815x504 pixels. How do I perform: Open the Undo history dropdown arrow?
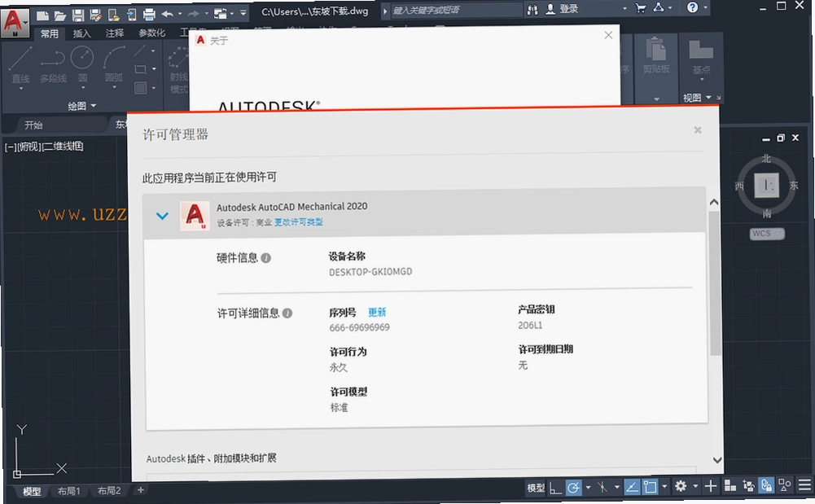[x=180, y=14]
